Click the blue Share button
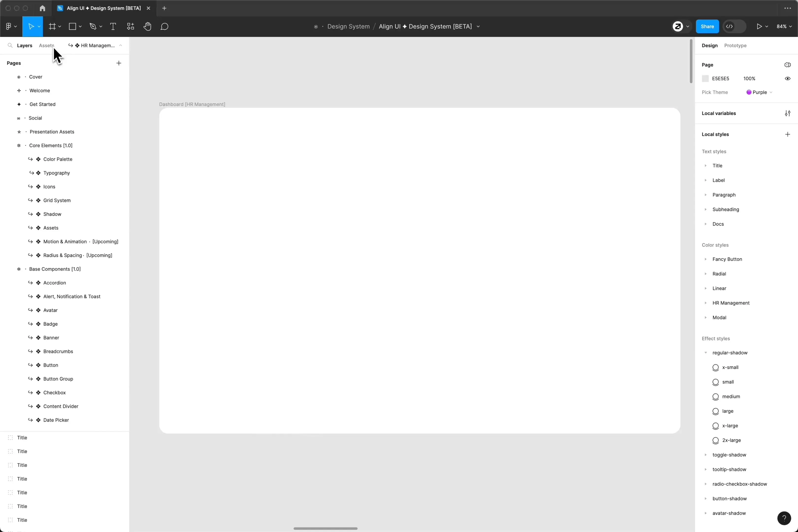The image size is (798, 532). (x=707, y=26)
